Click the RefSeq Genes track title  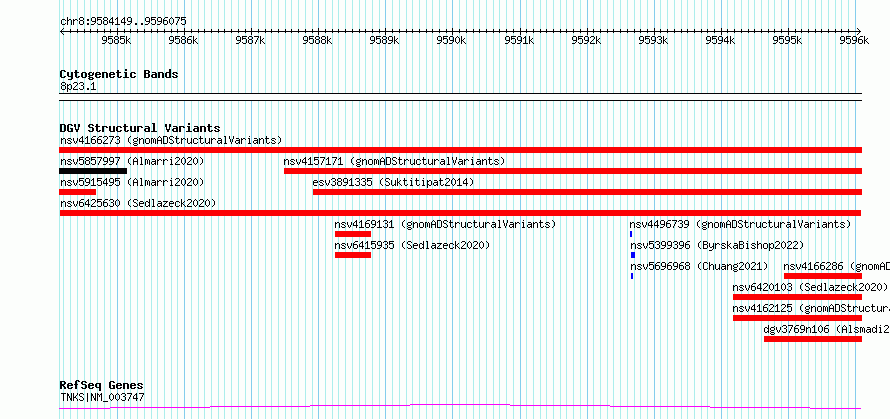pyautogui.click(x=102, y=386)
